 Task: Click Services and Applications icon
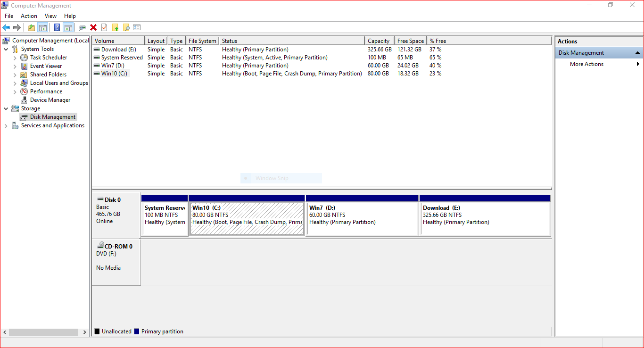click(15, 125)
